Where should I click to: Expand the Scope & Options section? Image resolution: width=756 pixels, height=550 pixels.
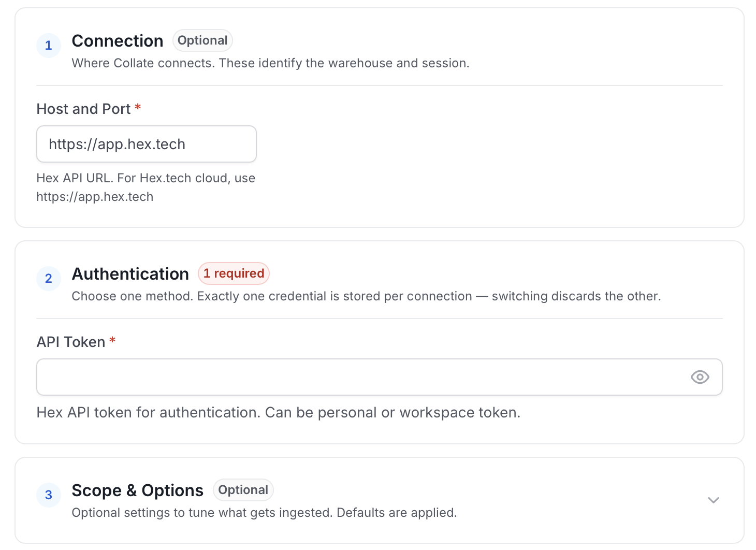(713, 500)
